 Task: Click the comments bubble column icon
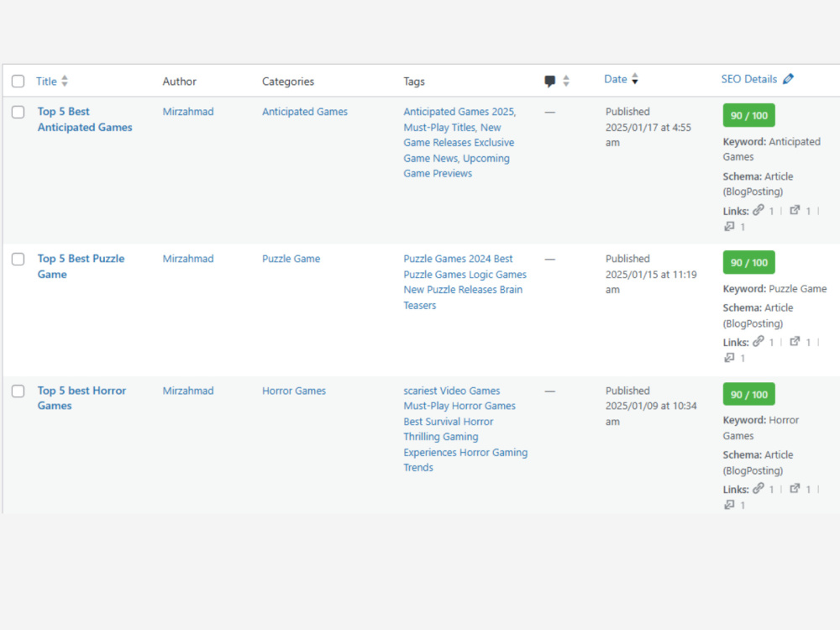[549, 81]
